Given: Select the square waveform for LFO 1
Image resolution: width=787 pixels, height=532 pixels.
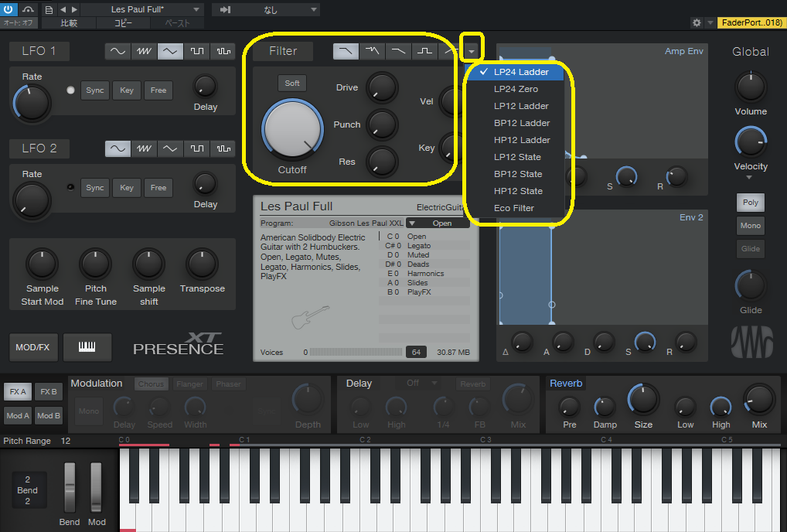Looking at the screenshot, I should pyautogui.click(x=196, y=51).
